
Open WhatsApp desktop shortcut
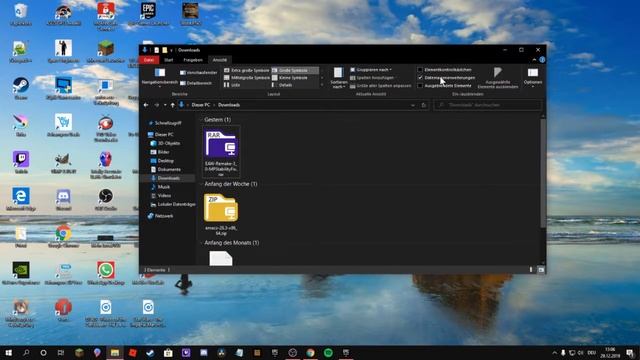point(105,273)
